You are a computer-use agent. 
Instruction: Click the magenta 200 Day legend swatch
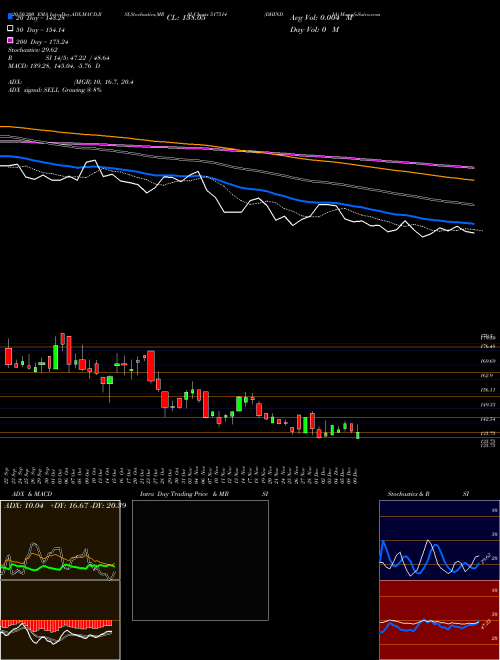[x=10, y=41]
